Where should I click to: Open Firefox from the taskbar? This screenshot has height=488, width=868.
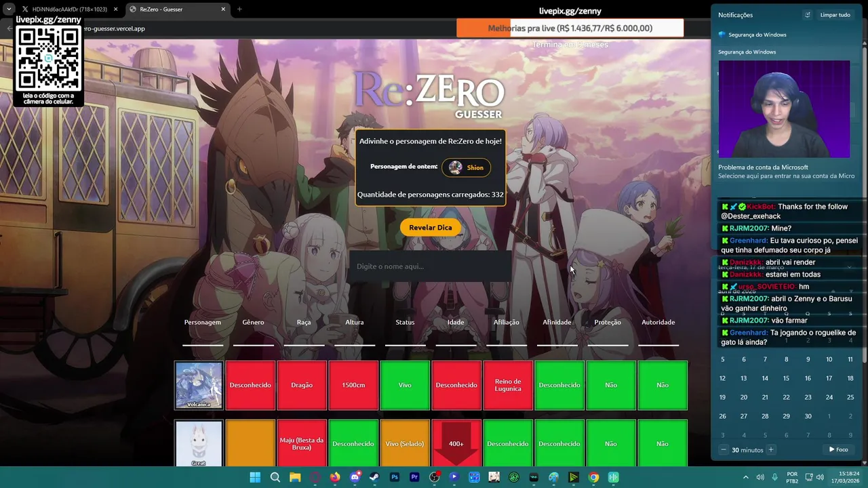pyautogui.click(x=335, y=477)
